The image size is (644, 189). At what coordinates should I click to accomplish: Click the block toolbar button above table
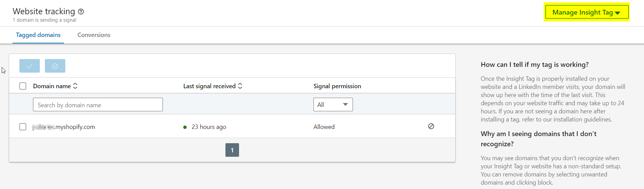pyautogui.click(x=55, y=66)
